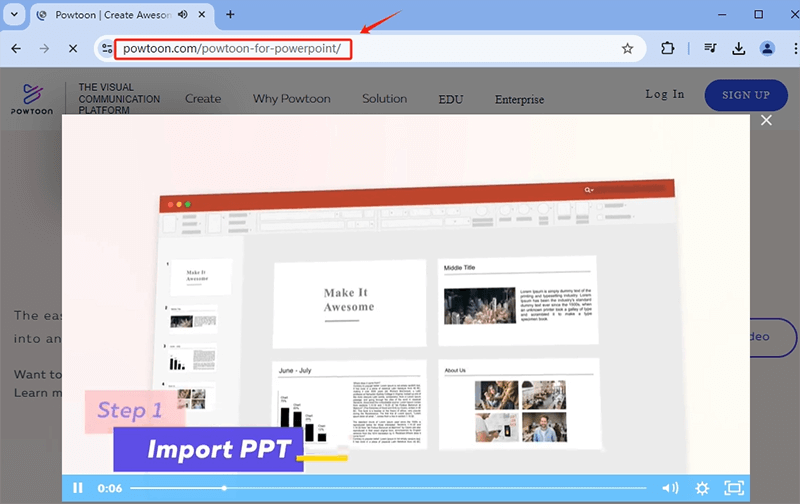Open the Solution menu
The image size is (800, 504).
(x=385, y=98)
